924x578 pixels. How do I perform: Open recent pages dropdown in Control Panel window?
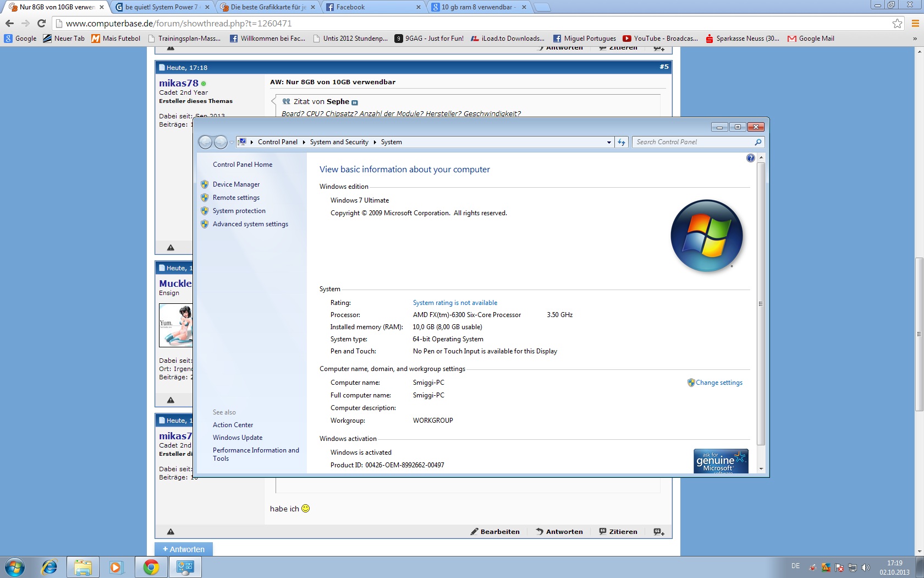tap(232, 143)
